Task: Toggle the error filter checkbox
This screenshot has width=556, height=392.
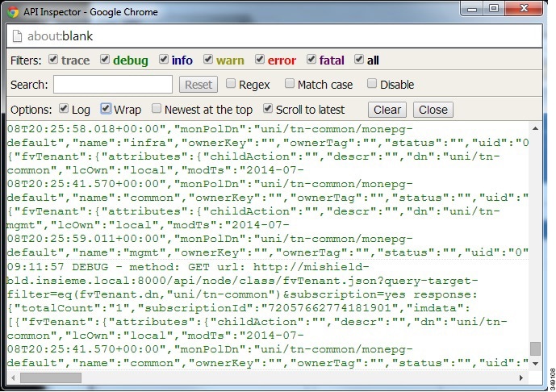Action: (x=260, y=59)
